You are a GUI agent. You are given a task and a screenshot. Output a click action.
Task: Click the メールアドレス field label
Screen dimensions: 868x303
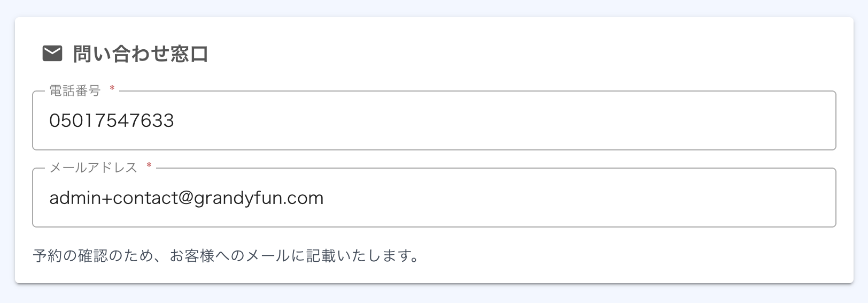click(x=94, y=168)
